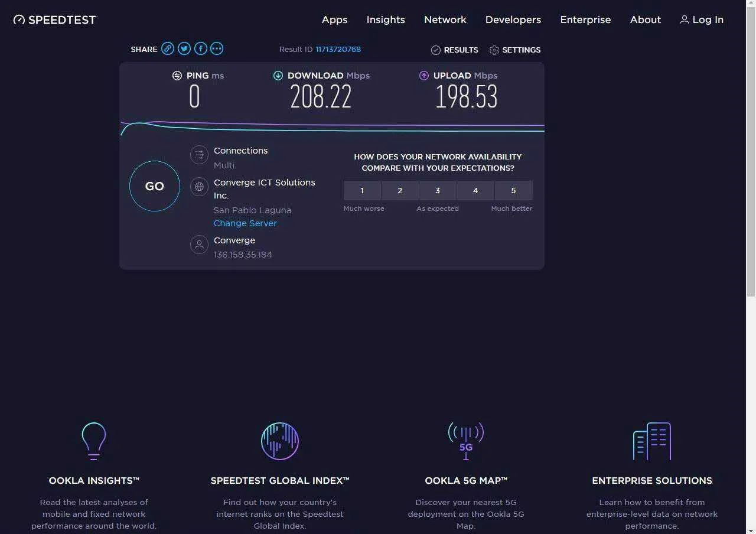This screenshot has height=534, width=756.
Task: Click the Connections multi icon
Action: click(x=199, y=155)
